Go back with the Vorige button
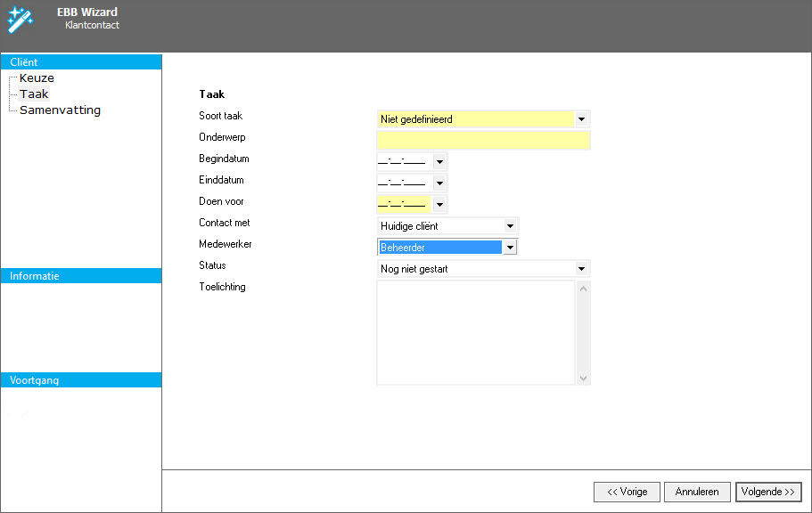The width and height of the screenshot is (812, 513). click(x=627, y=492)
